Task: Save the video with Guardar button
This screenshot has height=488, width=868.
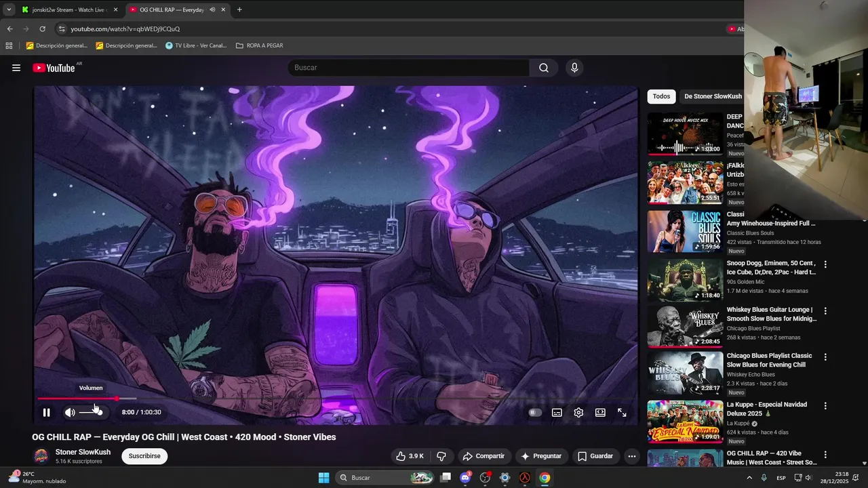Action: (x=595, y=456)
